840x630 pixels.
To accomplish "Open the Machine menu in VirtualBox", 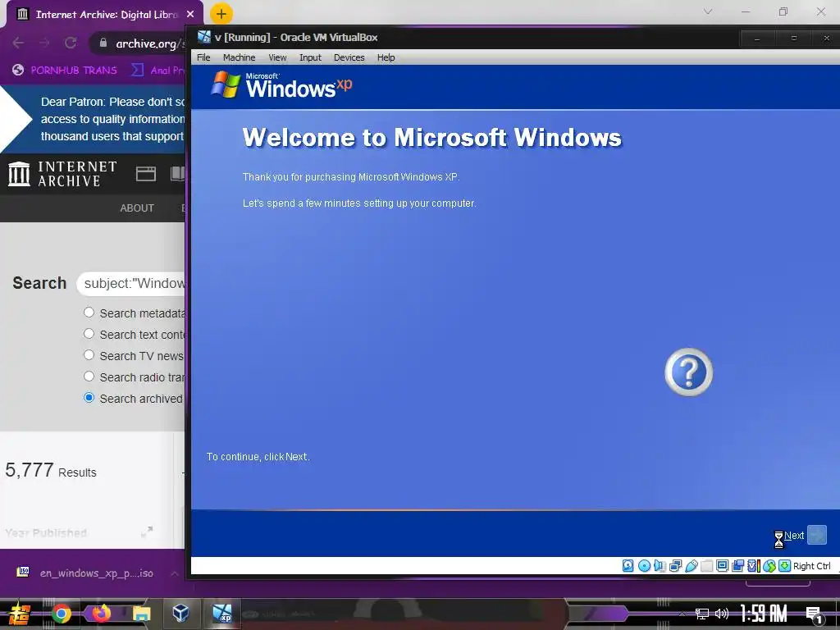I will pyautogui.click(x=239, y=57).
